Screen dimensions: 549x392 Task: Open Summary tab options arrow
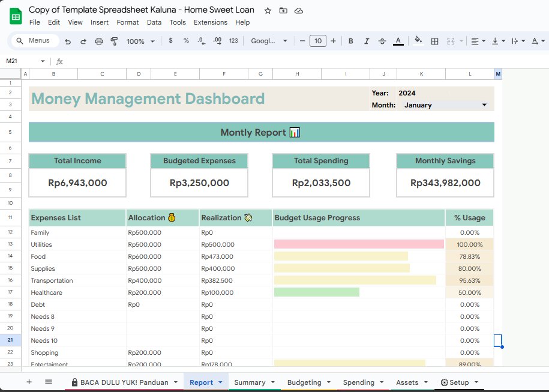(x=273, y=382)
